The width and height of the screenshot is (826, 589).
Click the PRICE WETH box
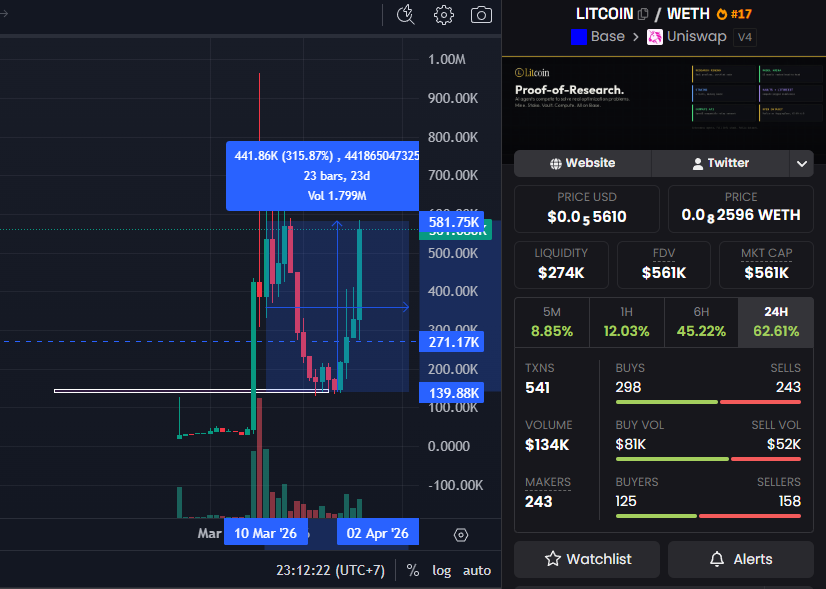[x=741, y=209]
